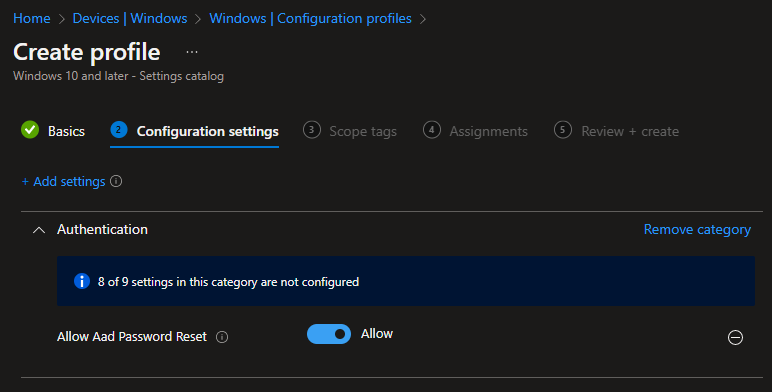Click the step 2 circle icon
The image size is (772, 392).
[119, 130]
